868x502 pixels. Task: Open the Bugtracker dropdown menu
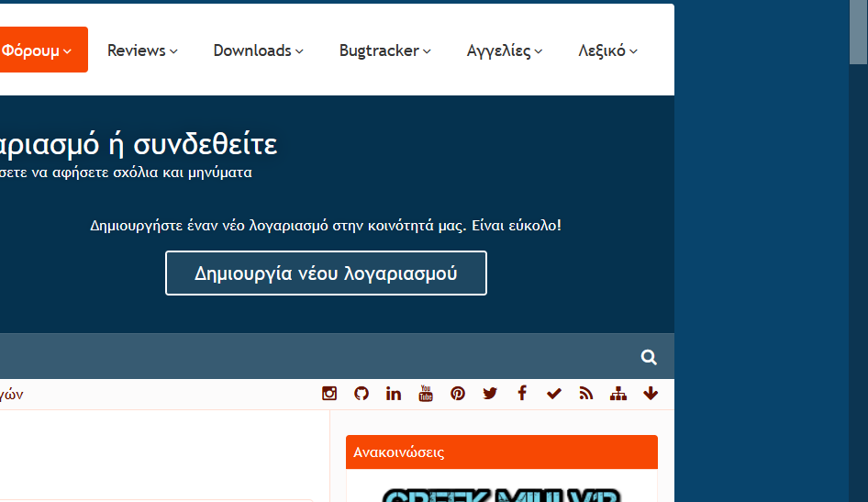click(x=384, y=50)
